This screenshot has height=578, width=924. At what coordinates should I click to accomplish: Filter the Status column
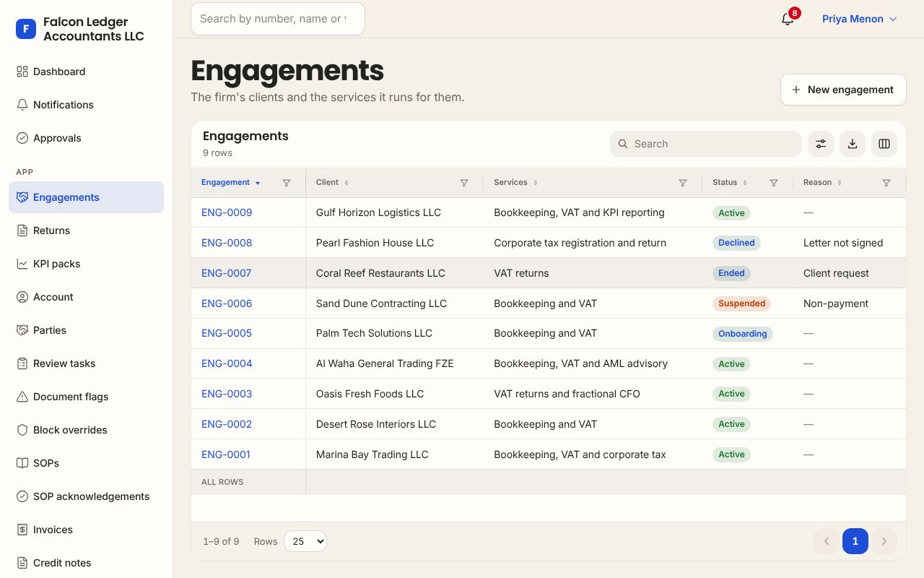774,183
